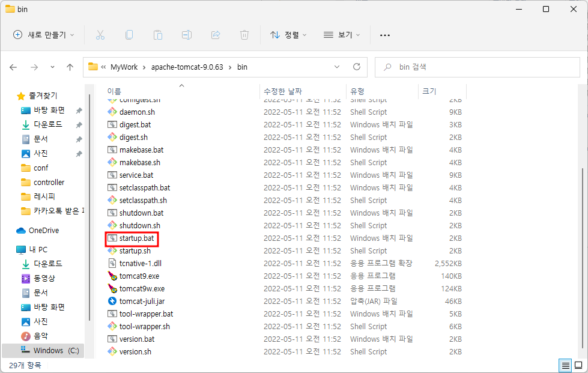Click chevron after MyWork in address bar

[x=144, y=67]
